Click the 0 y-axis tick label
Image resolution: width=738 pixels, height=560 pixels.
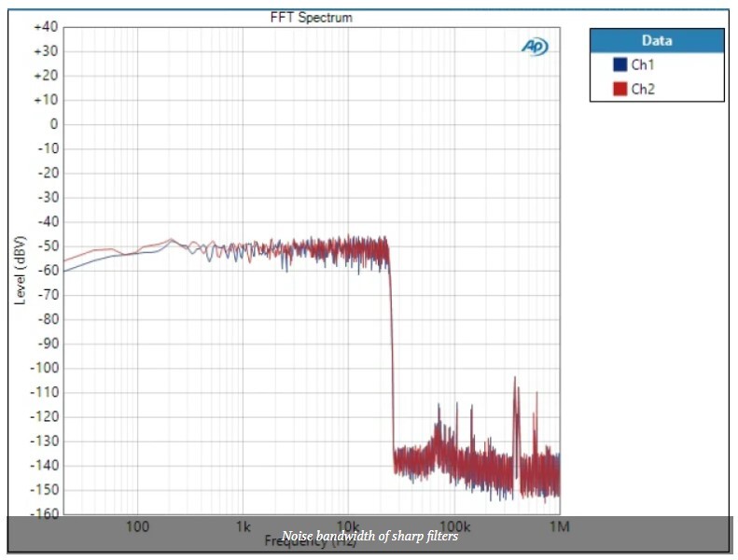tap(54, 124)
